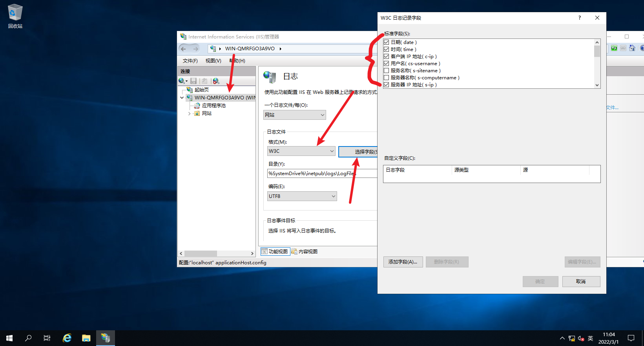
Task: Click the server icon in the address bar
Action: 213,49
